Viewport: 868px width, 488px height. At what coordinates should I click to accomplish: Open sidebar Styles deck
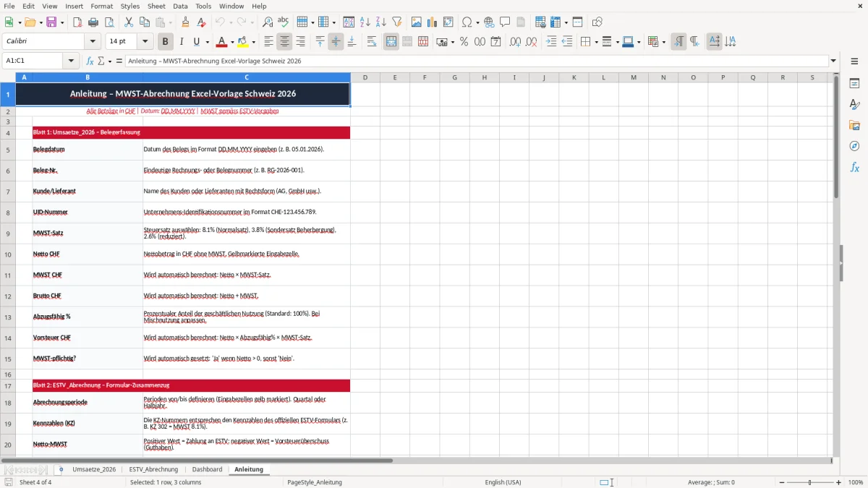coord(854,105)
